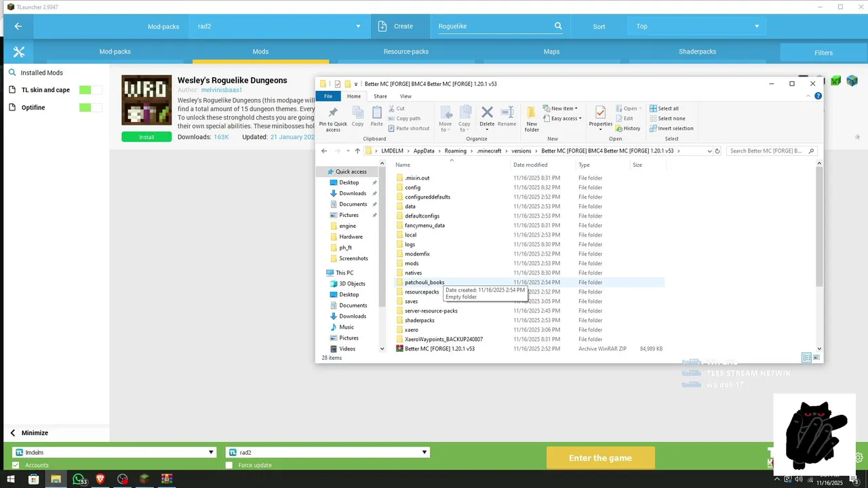Click Select all in the ribbon
Viewport: 868px width, 488px height.
(x=663, y=108)
